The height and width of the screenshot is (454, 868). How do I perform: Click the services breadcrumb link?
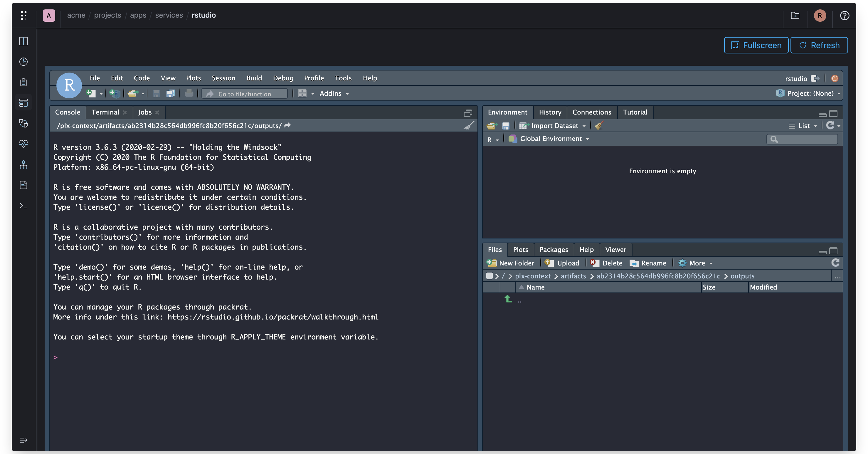pos(169,15)
